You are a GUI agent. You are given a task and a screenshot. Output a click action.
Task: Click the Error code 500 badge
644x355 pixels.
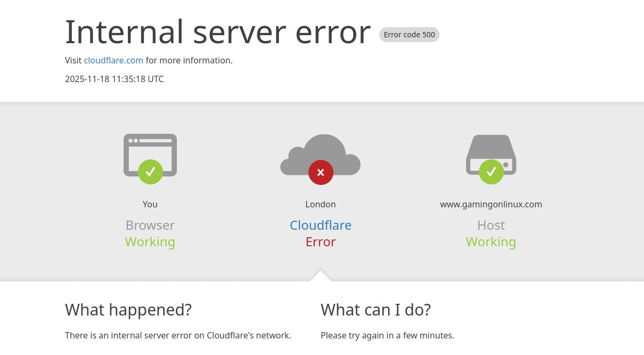click(x=409, y=35)
